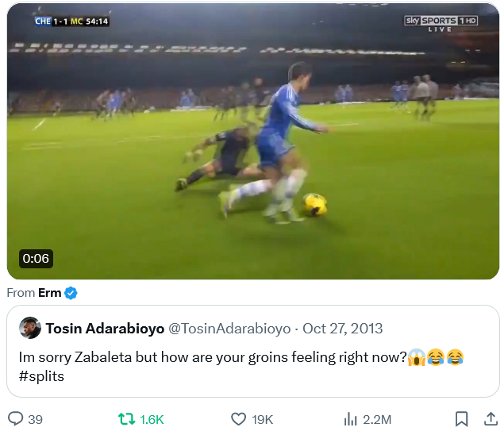Image resolution: width=504 pixels, height=435 pixels.
Task: Click the 19K likes count
Action: click(263, 420)
